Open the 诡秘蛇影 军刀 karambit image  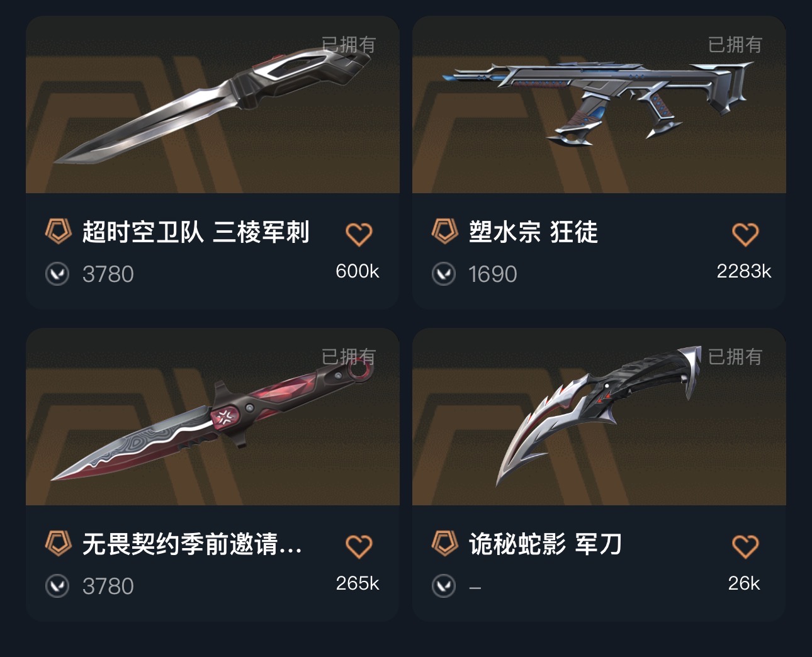(x=599, y=417)
